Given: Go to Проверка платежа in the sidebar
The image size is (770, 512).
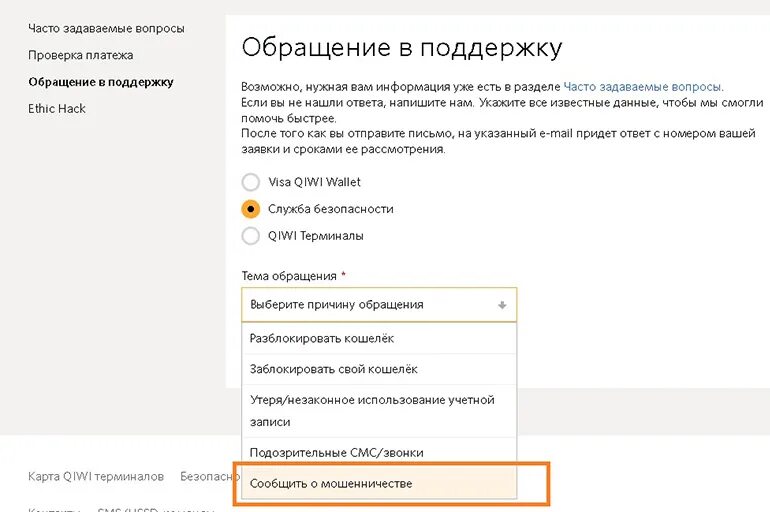Looking at the screenshot, I should (x=81, y=55).
